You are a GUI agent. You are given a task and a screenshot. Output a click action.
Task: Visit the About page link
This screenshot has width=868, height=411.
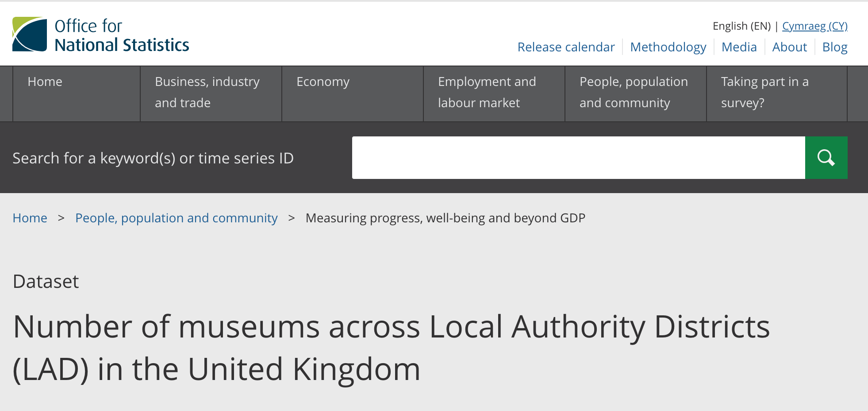tap(789, 47)
